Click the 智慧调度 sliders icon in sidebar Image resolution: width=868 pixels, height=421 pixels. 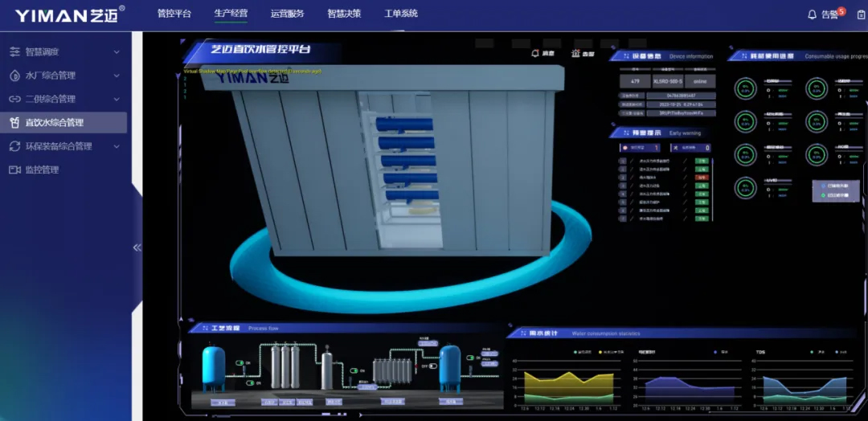pos(14,52)
